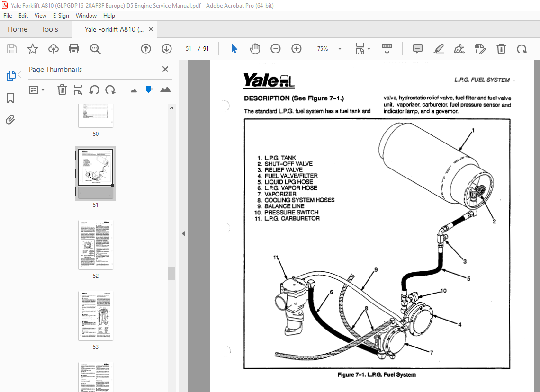540x392 pixels.
Task: Open the Bookmarks sidebar icon
Action: [11, 98]
